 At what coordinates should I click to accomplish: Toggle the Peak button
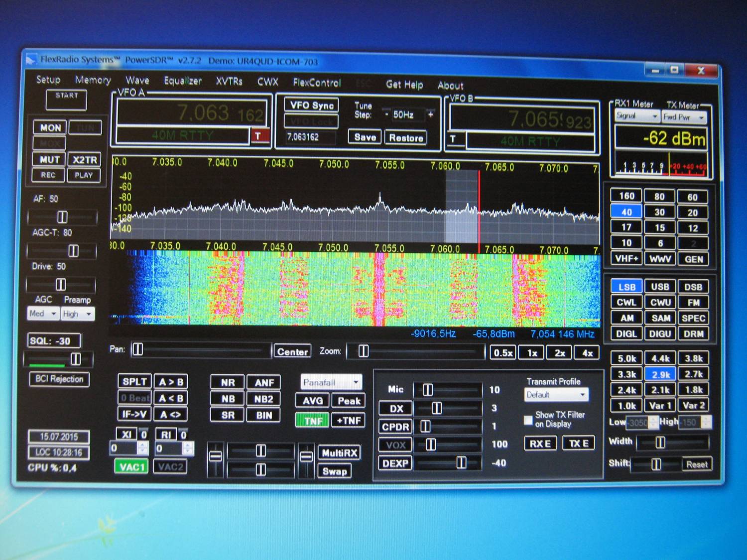click(349, 401)
